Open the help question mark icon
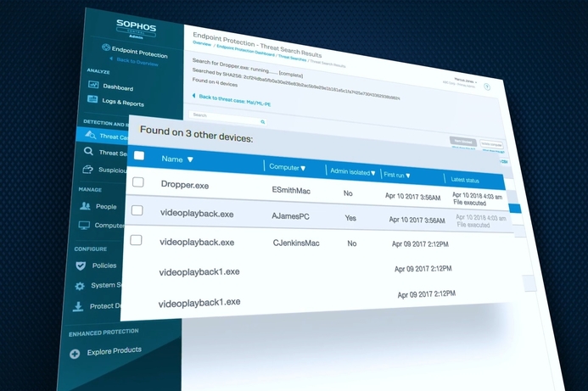 click(487, 87)
